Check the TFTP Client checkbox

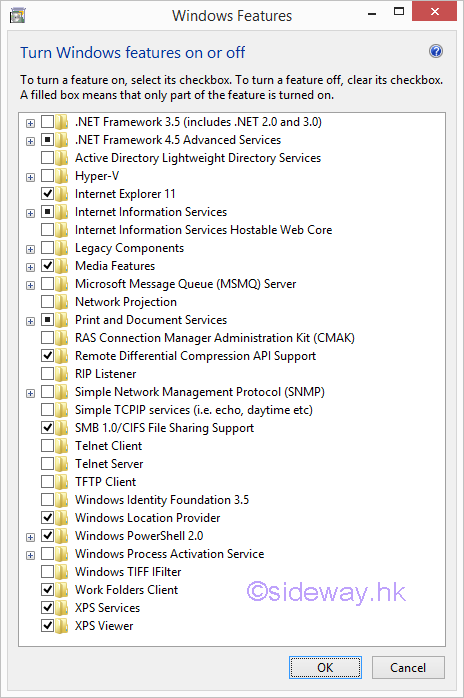click(47, 482)
